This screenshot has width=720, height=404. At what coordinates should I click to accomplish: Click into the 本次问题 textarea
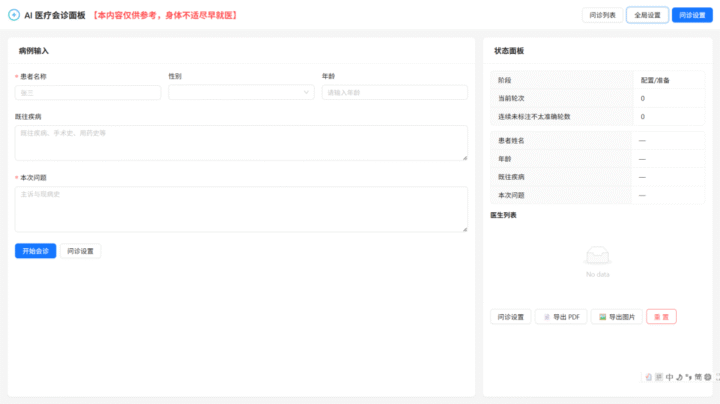tap(241, 209)
